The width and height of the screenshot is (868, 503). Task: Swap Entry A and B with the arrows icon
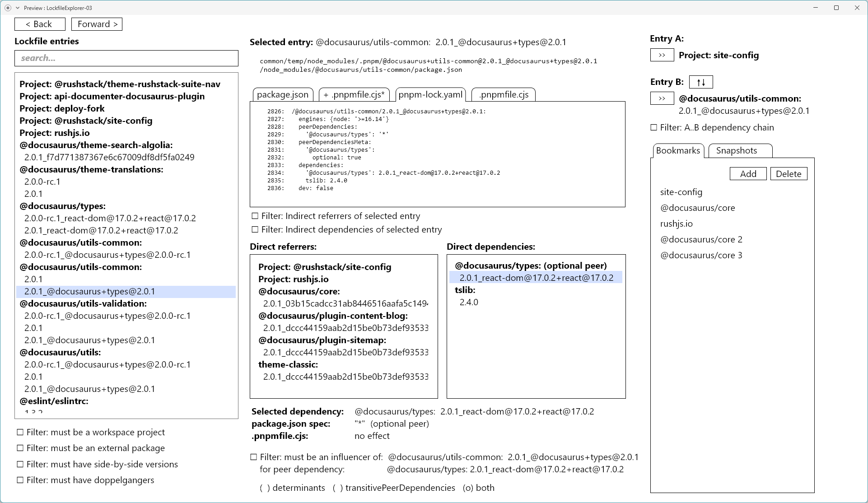tap(700, 82)
